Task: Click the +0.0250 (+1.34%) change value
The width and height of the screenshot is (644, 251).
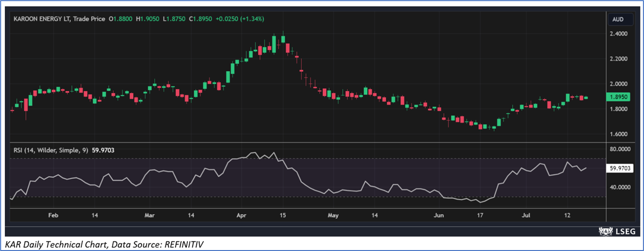Action: (240, 19)
